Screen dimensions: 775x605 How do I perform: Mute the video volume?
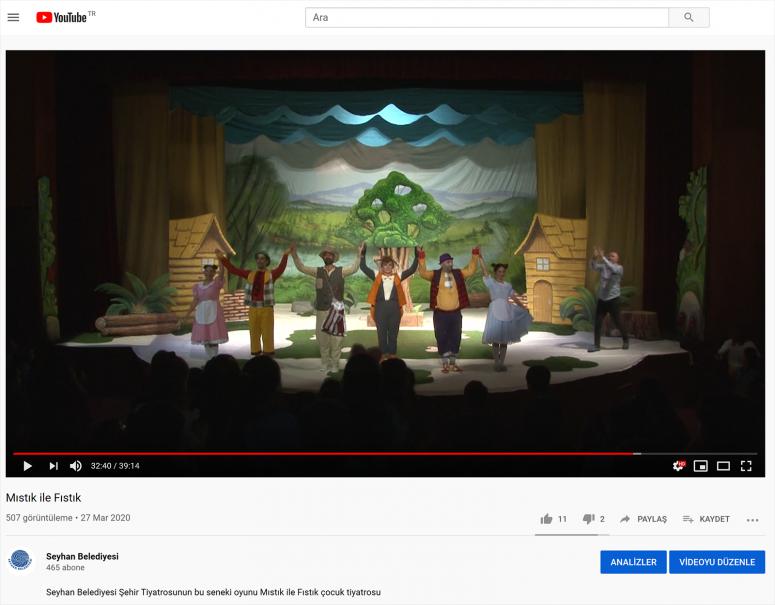click(76, 466)
